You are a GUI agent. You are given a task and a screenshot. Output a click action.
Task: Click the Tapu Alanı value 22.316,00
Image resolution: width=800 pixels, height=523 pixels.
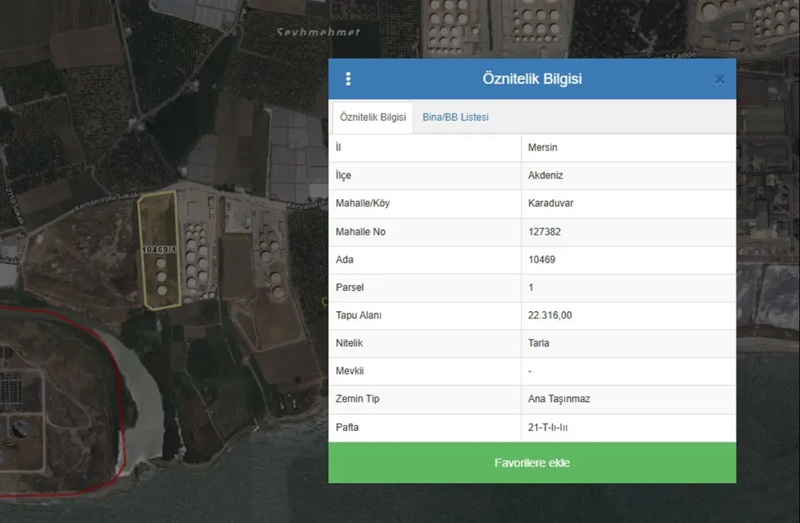coord(550,315)
